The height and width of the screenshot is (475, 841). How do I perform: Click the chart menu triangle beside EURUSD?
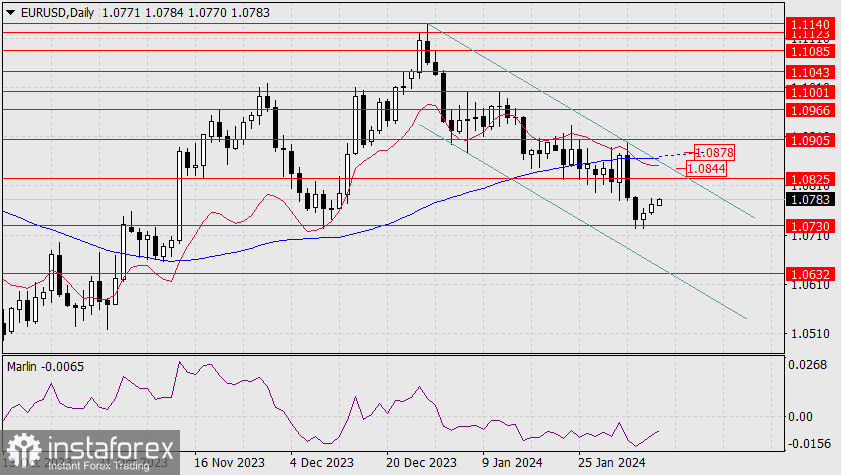click(x=10, y=12)
